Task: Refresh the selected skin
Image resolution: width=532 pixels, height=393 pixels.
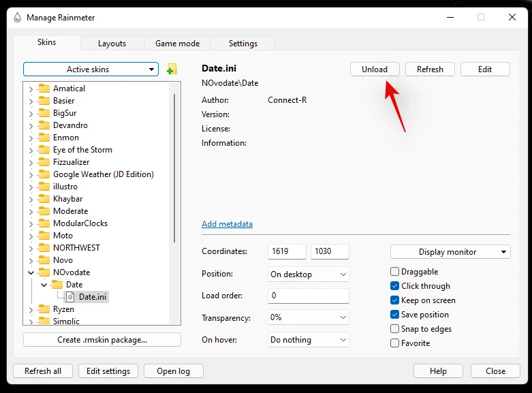Action: (x=430, y=69)
